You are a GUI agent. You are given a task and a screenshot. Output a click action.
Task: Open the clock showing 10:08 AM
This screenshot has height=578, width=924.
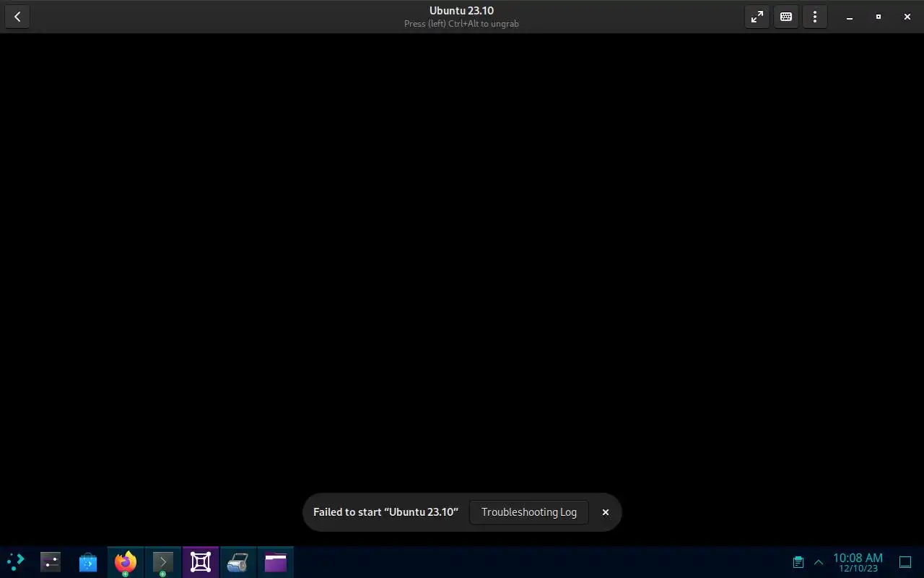858,562
